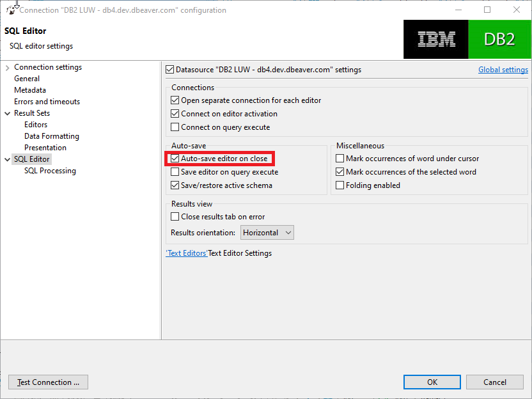Screen dimensions: 532x399
Task: Collapse the Result Sets tree node
Action: point(6,113)
